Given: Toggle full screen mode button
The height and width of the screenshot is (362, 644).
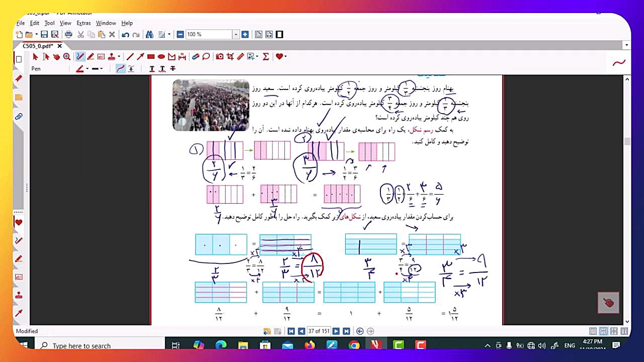Looking at the screenshot, I should [x=280, y=35].
